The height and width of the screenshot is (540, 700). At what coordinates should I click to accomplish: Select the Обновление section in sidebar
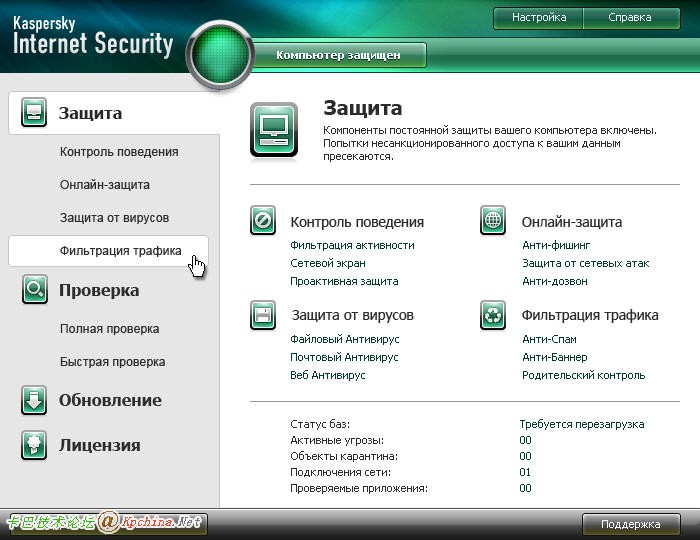click(x=110, y=400)
